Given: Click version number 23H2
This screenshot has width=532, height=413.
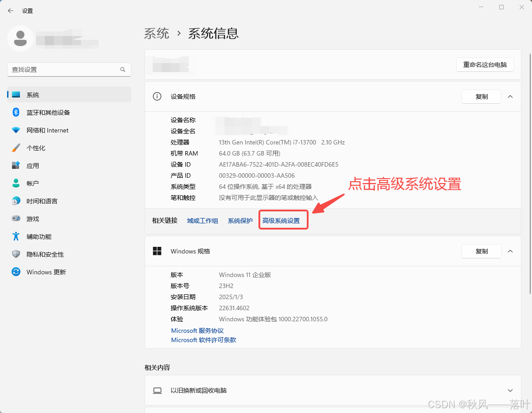Looking at the screenshot, I should coord(226,286).
